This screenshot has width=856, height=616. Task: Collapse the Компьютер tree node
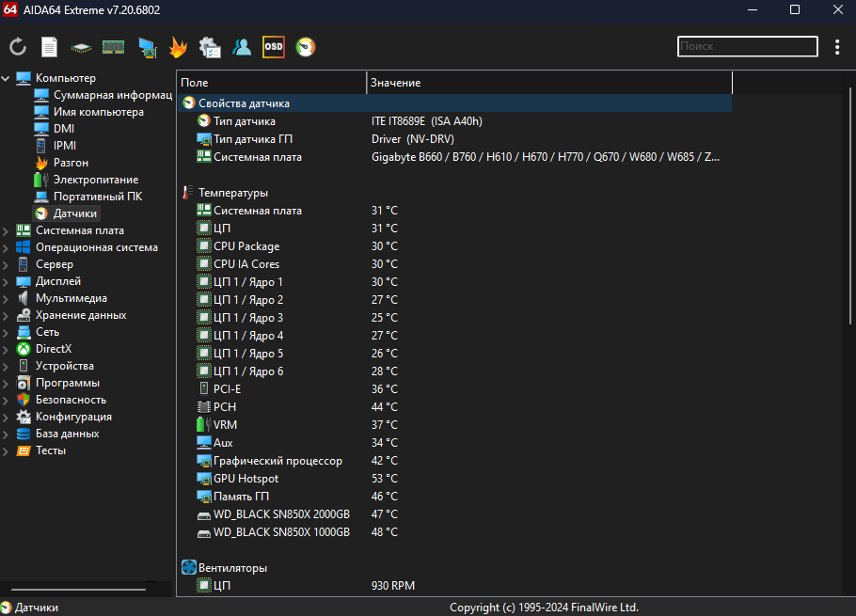[x=6, y=79]
